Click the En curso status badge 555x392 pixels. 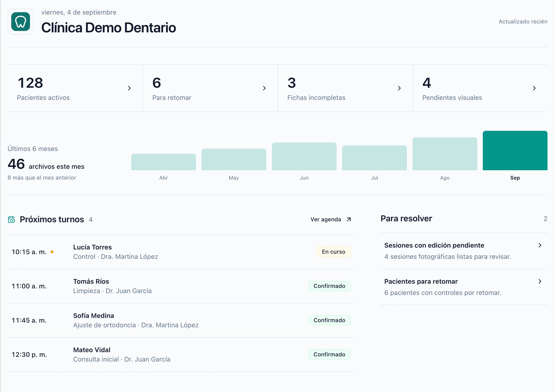click(334, 252)
